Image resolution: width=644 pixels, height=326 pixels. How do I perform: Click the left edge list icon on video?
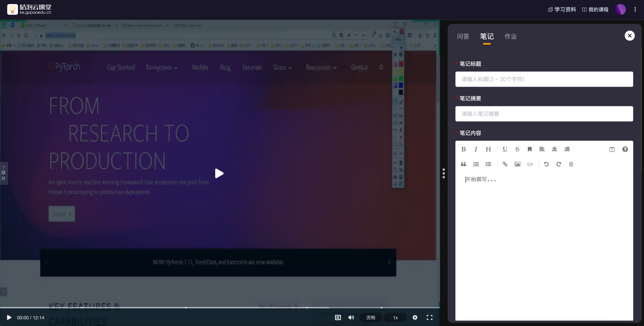coord(3,292)
